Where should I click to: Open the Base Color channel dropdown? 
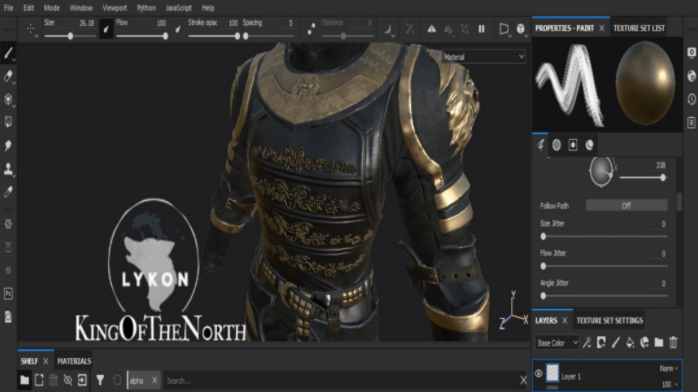557,343
